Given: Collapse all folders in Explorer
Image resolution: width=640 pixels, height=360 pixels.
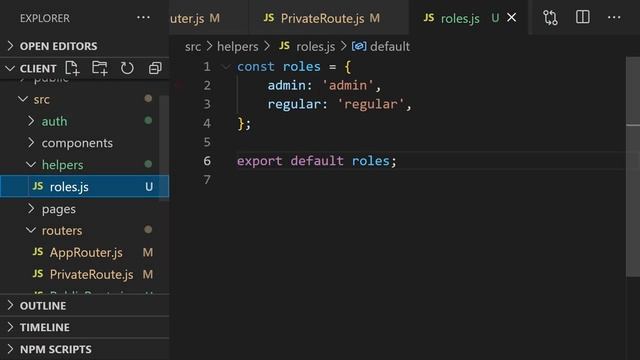Looking at the screenshot, I should pyautogui.click(x=155, y=68).
